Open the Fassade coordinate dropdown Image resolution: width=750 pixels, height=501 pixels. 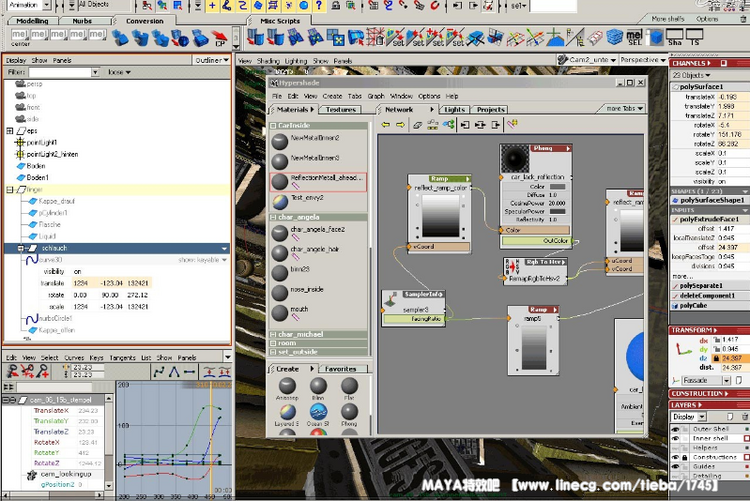[x=706, y=380]
